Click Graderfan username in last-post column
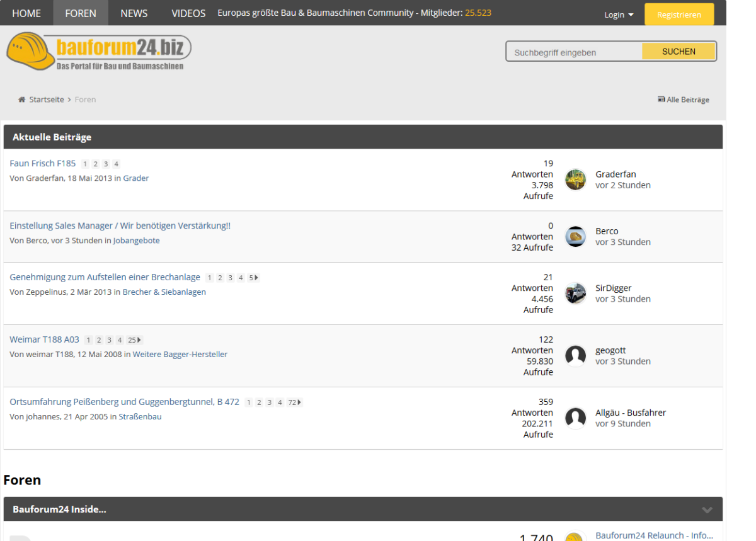This screenshot has width=756, height=541. pyautogui.click(x=616, y=174)
